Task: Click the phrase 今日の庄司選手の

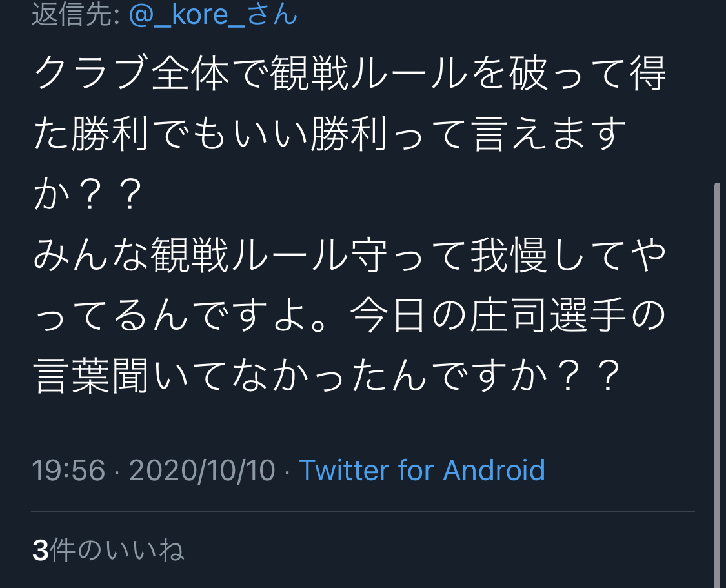Action: pyautogui.click(x=507, y=315)
